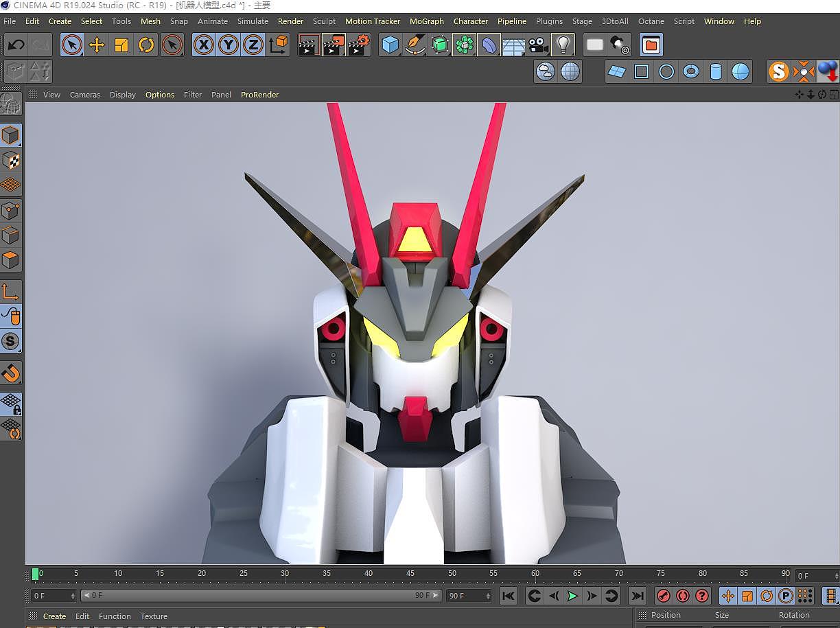Viewport: 840px width, 628px height.
Task: Open the File menu
Action: tap(10, 21)
